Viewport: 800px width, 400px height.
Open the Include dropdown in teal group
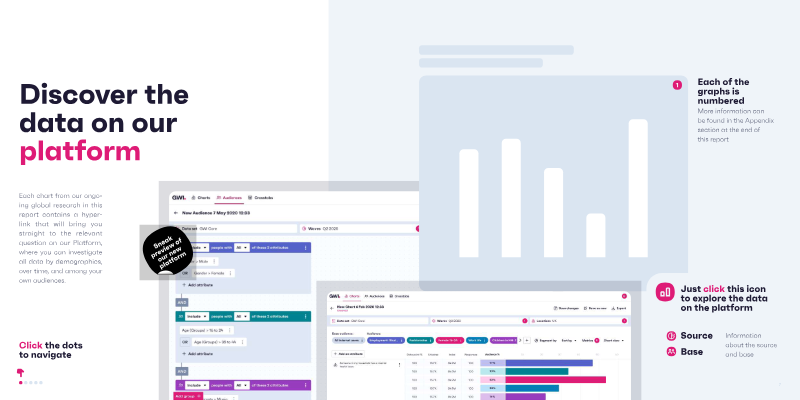tap(197, 316)
